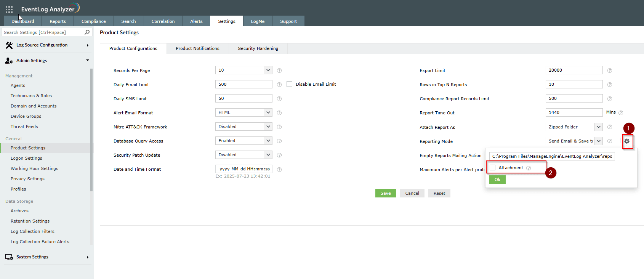Click the Cancel button
644x279 pixels.
point(412,193)
